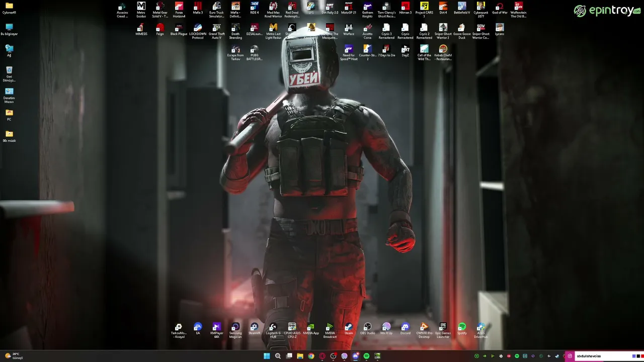Open the Samsung Magician shortcut
The height and width of the screenshot is (362, 644).
pyautogui.click(x=235, y=330)
